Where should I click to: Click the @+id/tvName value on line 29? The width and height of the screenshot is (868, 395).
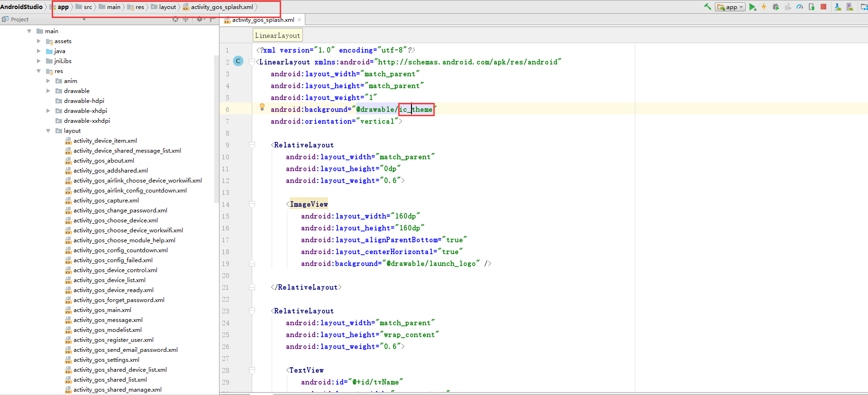375,382
